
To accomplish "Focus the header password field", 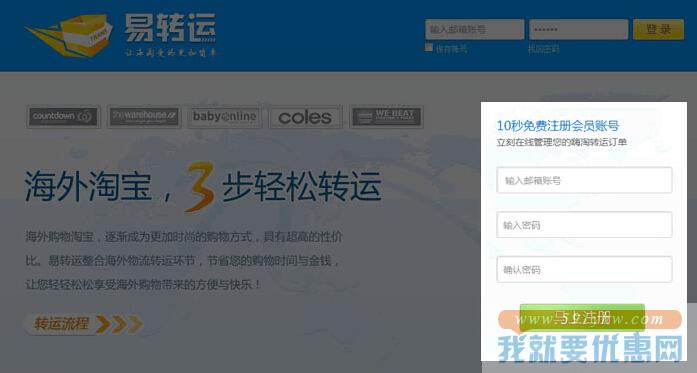I will (578, 29).
